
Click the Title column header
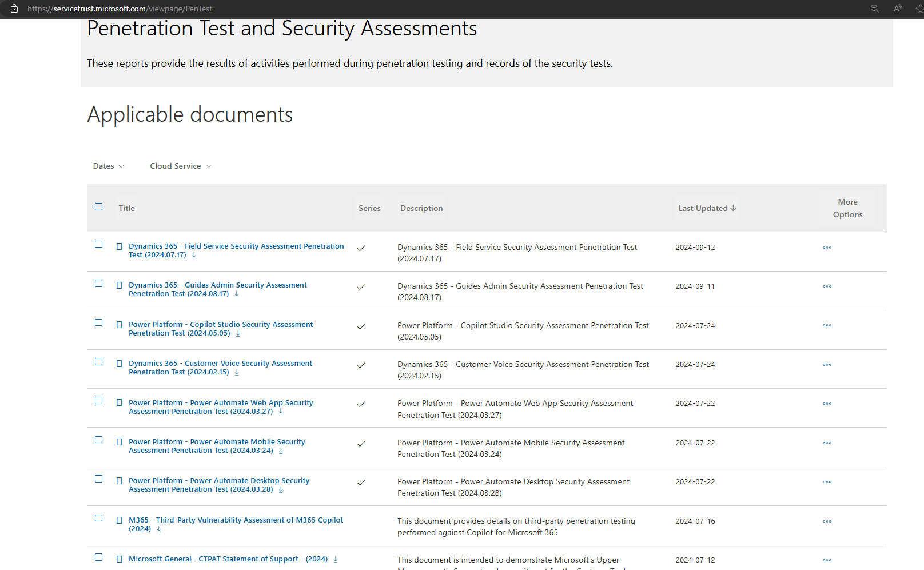coord(127,208)
